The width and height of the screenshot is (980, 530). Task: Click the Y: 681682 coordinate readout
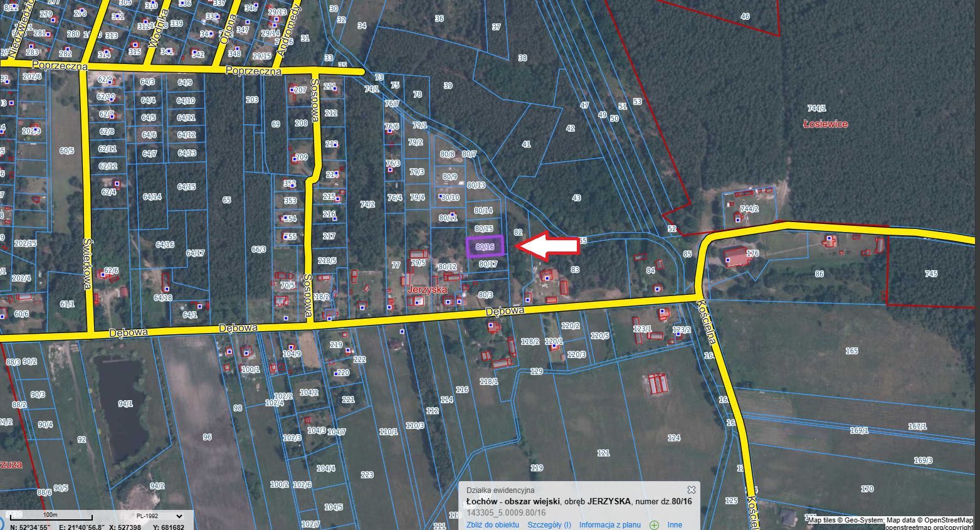coord(168,527)
